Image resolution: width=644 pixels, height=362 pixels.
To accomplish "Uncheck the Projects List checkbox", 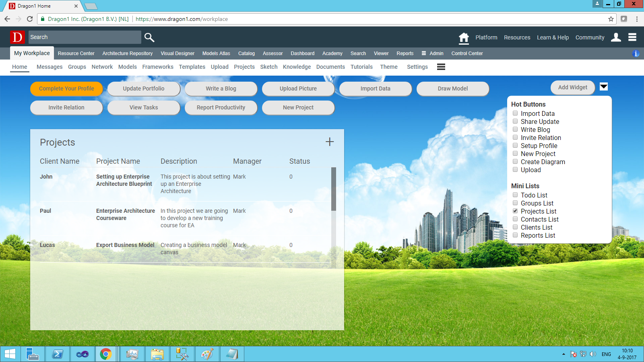I will point(515,211).
